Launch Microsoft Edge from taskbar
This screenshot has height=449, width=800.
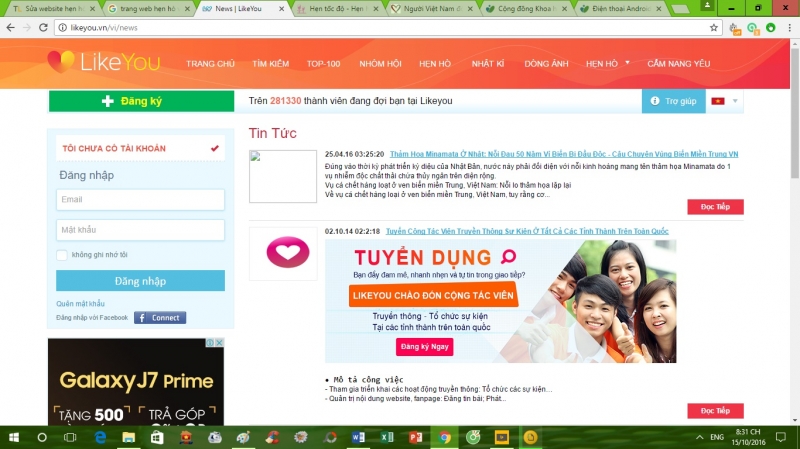coord(101,437)
